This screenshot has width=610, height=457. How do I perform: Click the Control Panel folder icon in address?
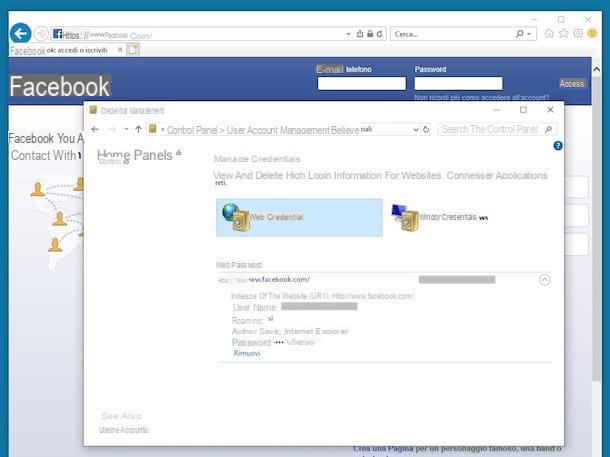[x=153, y=129]
